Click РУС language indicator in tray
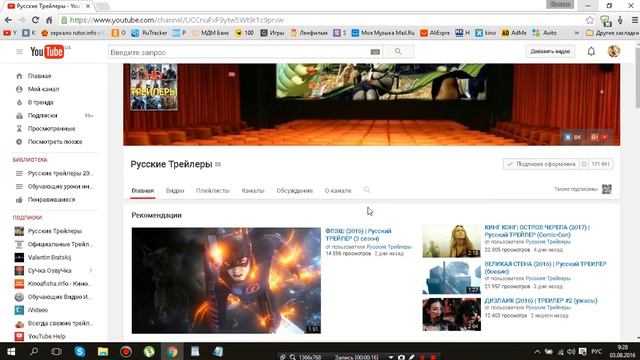Screen dimensions: 640x360 pyautogui.click(x=596, y=351)
